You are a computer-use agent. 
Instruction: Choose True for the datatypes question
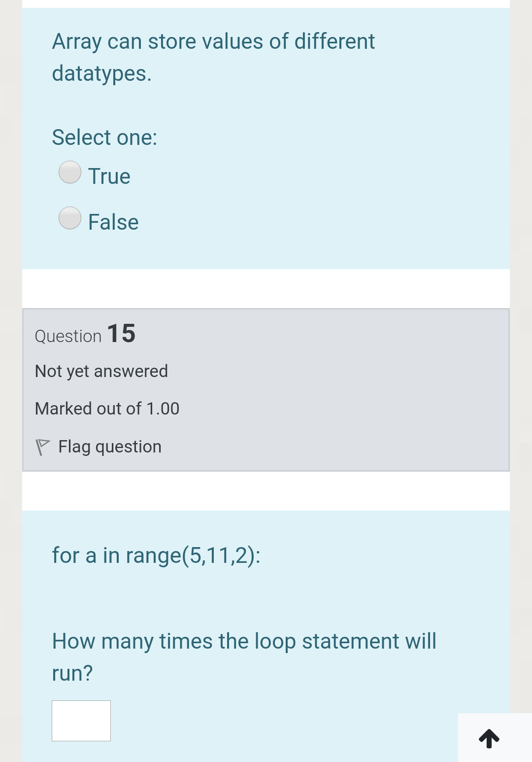pos(69,173)
